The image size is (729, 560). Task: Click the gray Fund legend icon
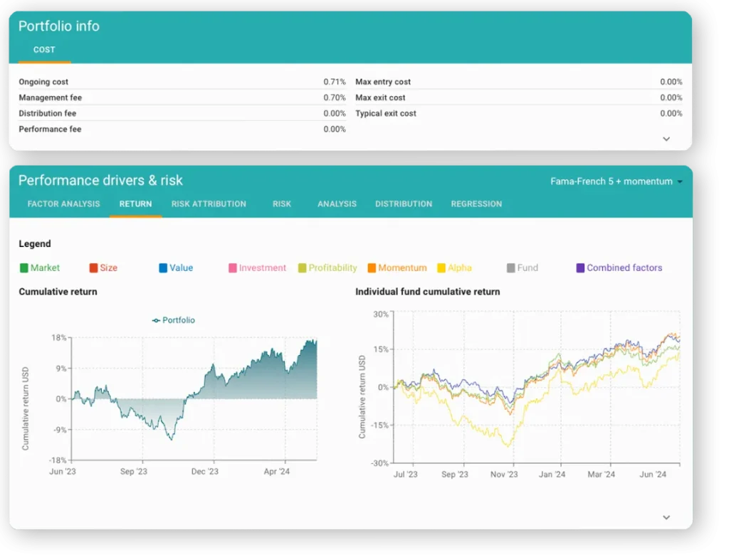click(510, 268)
